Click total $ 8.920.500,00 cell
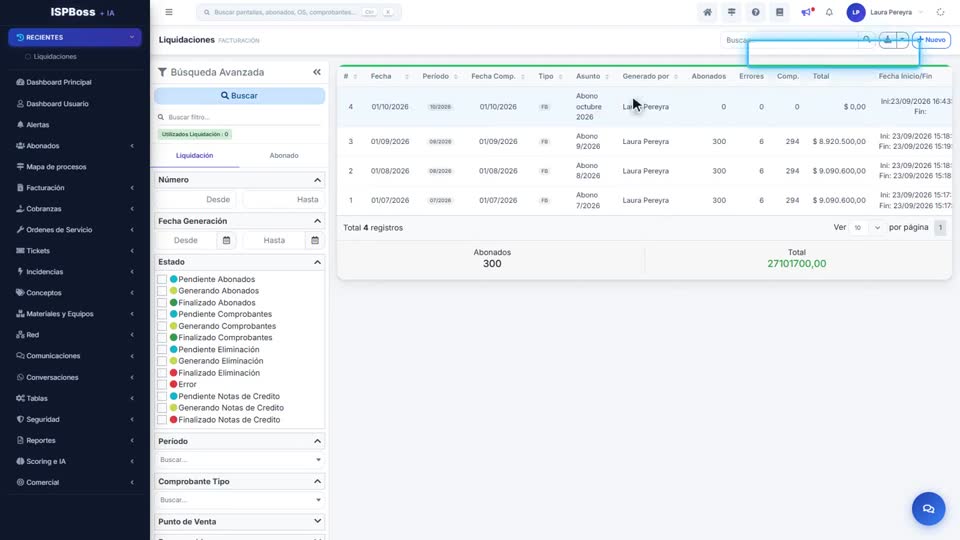Screen dimensions: 960x540 click(839, 141)
